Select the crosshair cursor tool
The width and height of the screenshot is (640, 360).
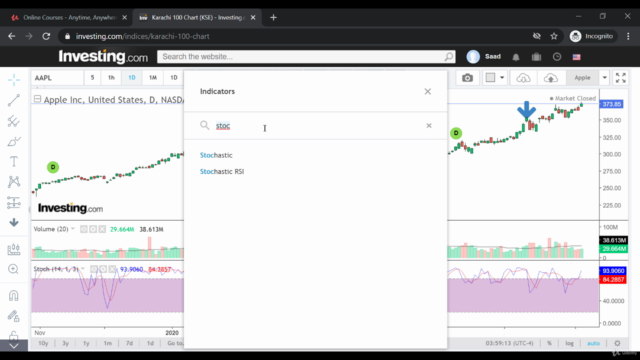click(x=14, y=80)
